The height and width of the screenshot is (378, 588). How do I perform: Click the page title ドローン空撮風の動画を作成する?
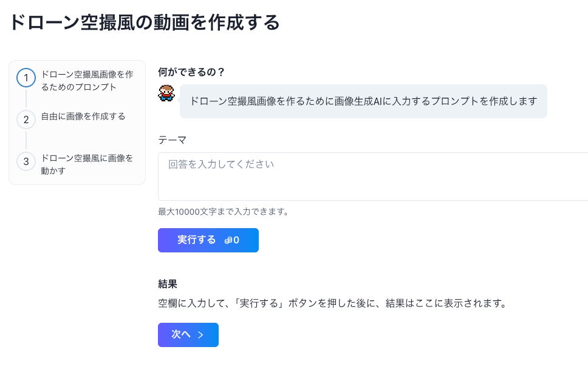[145, 23]
